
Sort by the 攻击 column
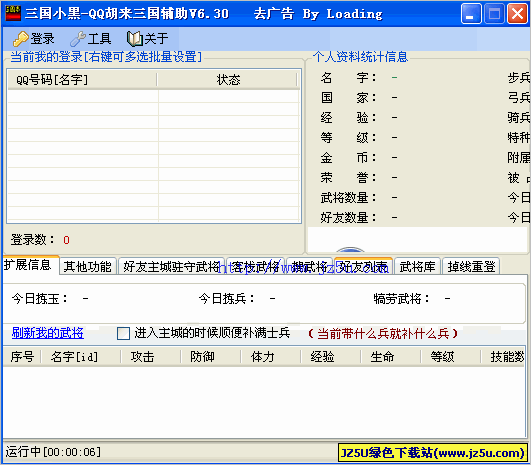pyautogui.click(x=150, y=357)
